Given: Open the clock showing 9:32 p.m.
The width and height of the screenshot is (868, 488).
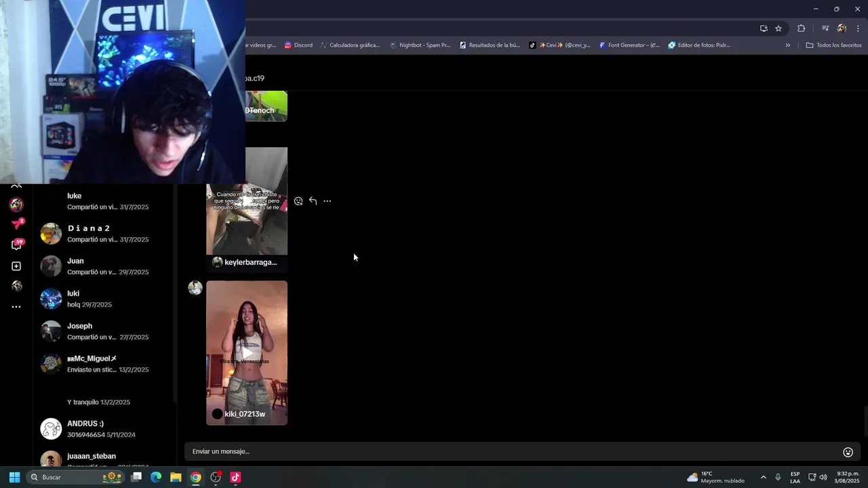Looking at the screenshot, I should tap(848, 477).
